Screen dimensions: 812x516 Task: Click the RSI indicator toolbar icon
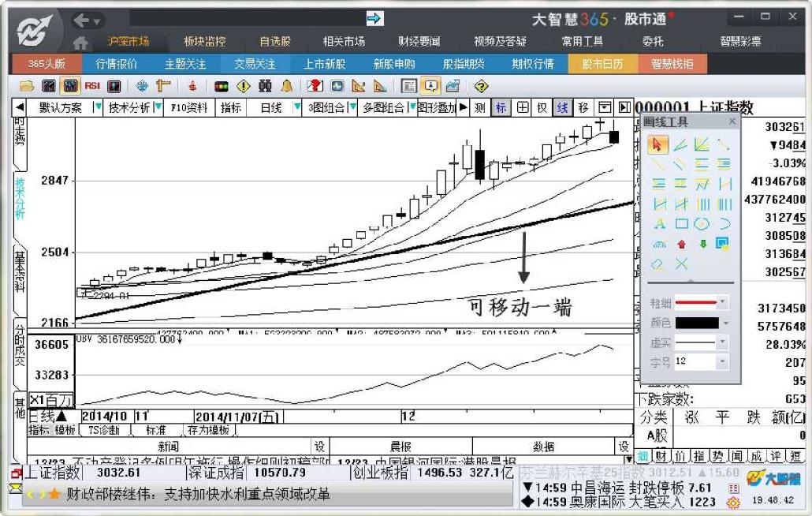pos(92,85)
